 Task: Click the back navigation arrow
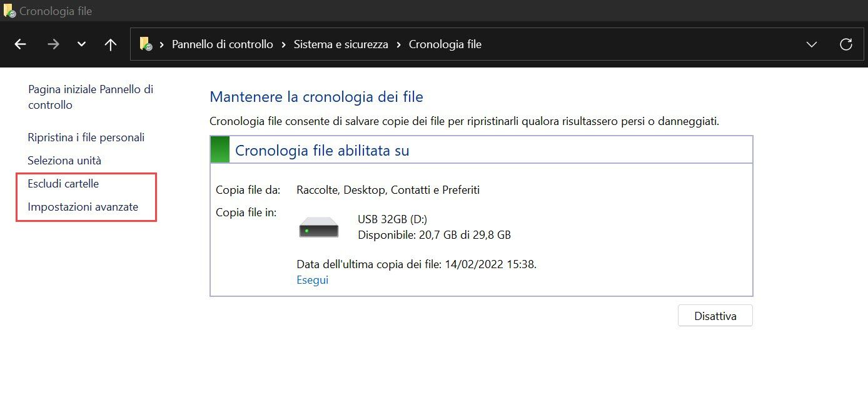(x=20, y=44)
